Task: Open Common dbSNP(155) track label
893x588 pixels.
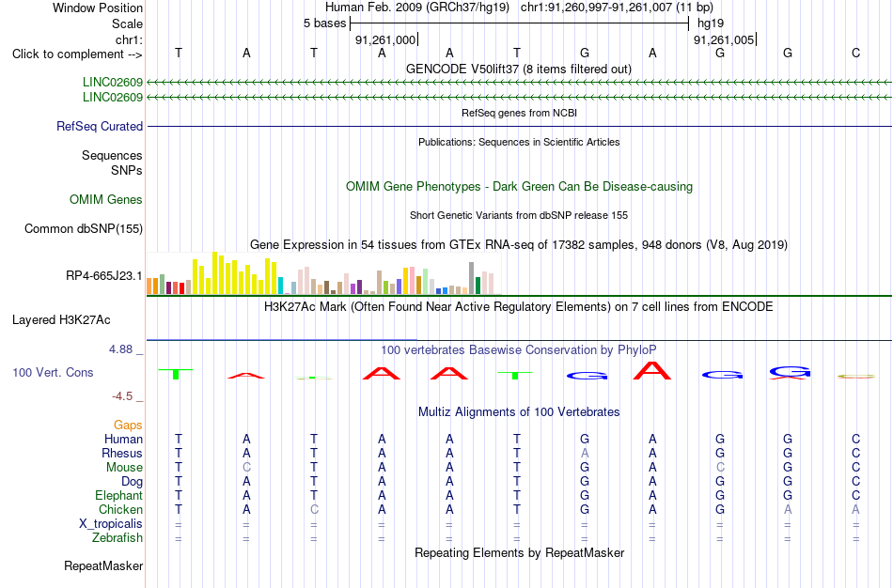Action: (84, 229)
